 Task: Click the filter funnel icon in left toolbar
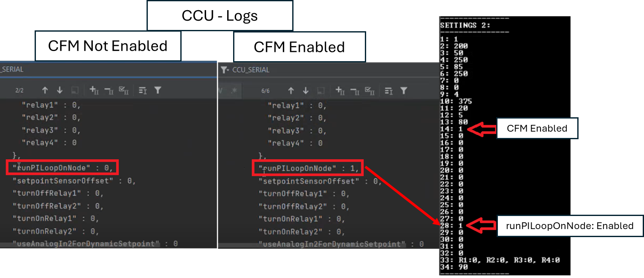[158, 90]
